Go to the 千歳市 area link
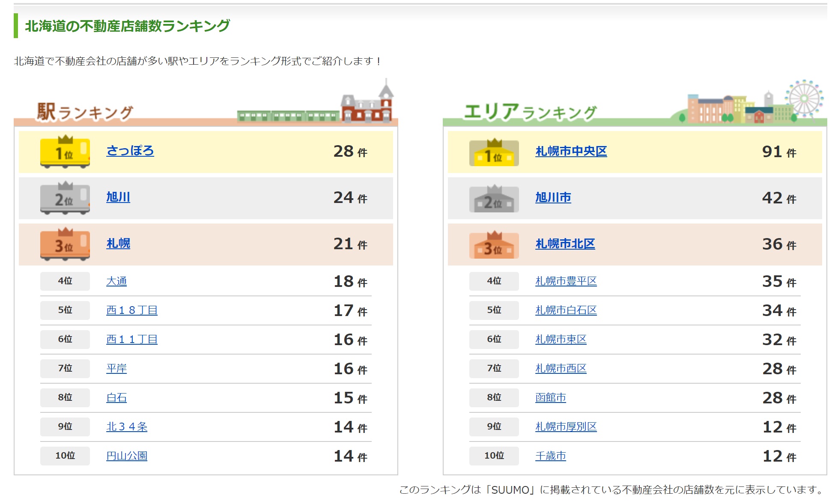The image size is (832, 504). [550, 456]
